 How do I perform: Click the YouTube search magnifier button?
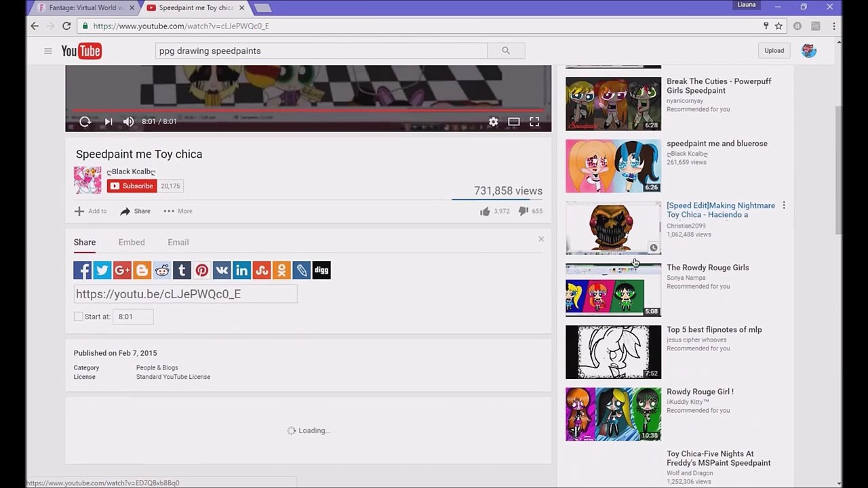point(506,51)
